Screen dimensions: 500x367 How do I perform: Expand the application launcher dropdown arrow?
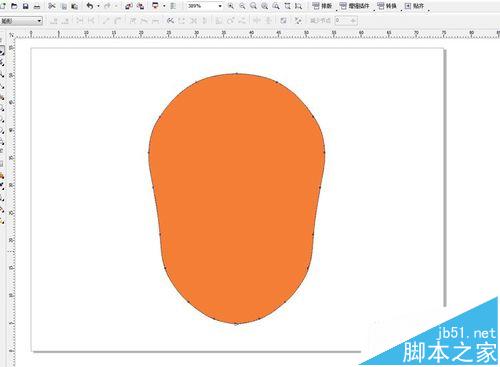pos(164,6)
